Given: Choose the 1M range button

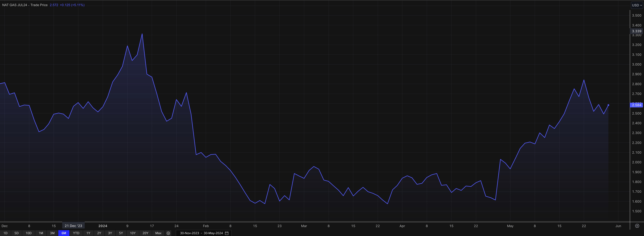Looking at the screenshot, I should (41, 233).
